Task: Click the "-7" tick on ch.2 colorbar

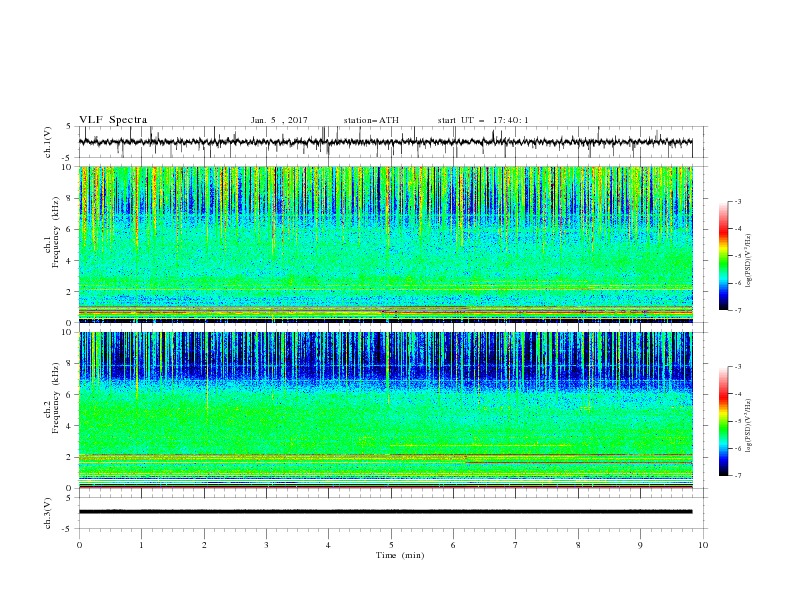Action: click(x=738, y=476)
